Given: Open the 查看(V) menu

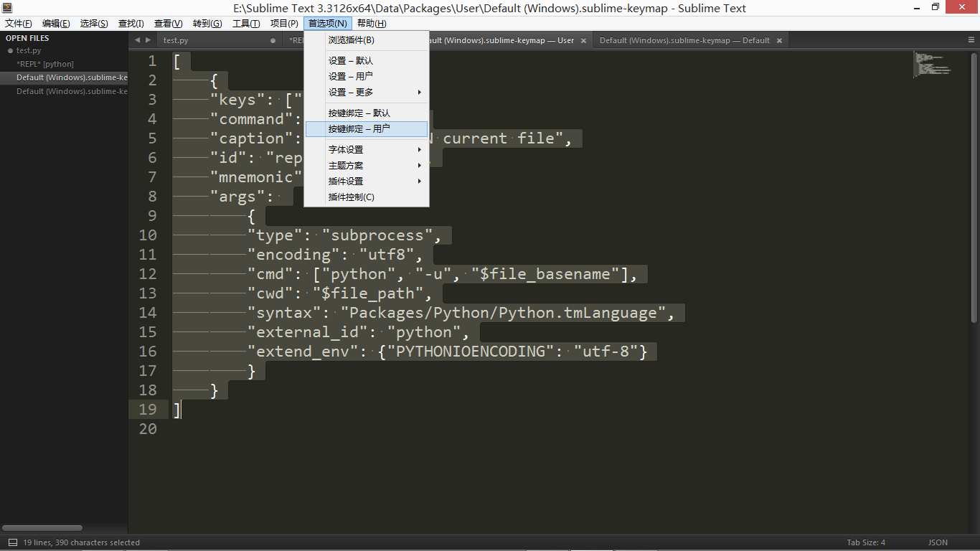Looking at the screenshot, I should click(x=169, y=24).
